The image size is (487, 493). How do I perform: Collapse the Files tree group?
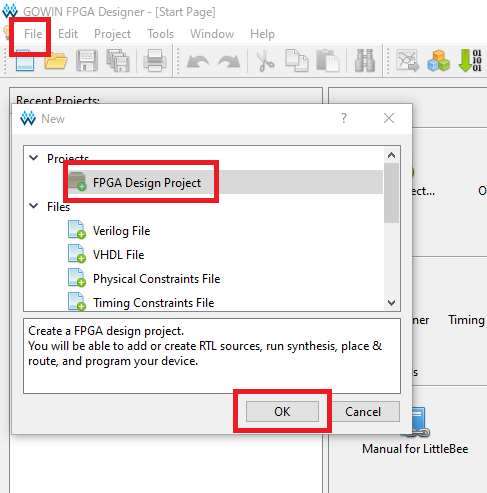pos(34,206)
